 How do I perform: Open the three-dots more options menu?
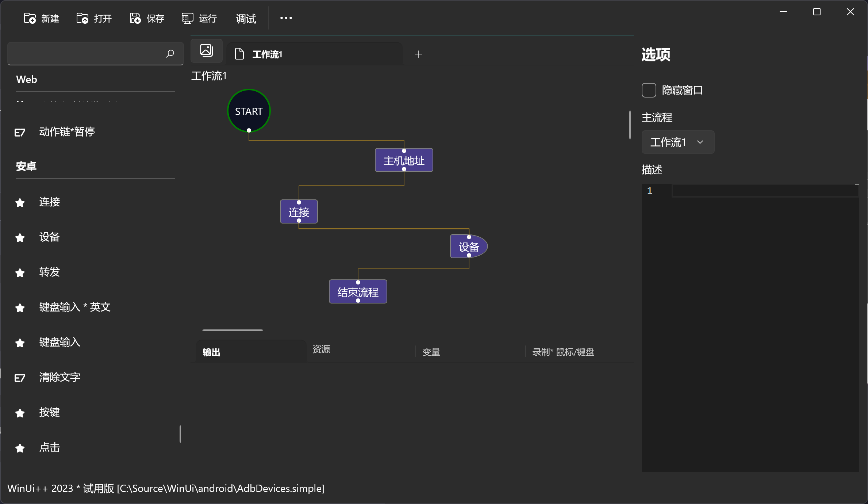286,18
